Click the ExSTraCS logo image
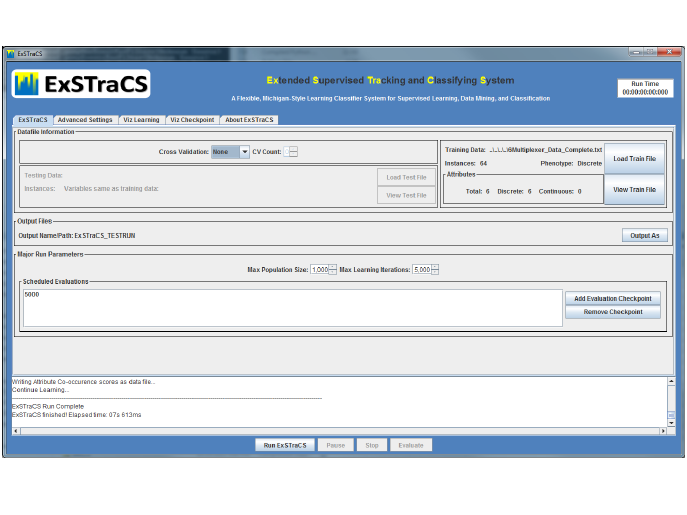This screenshot has height=515, width=687. click(81, 84)
